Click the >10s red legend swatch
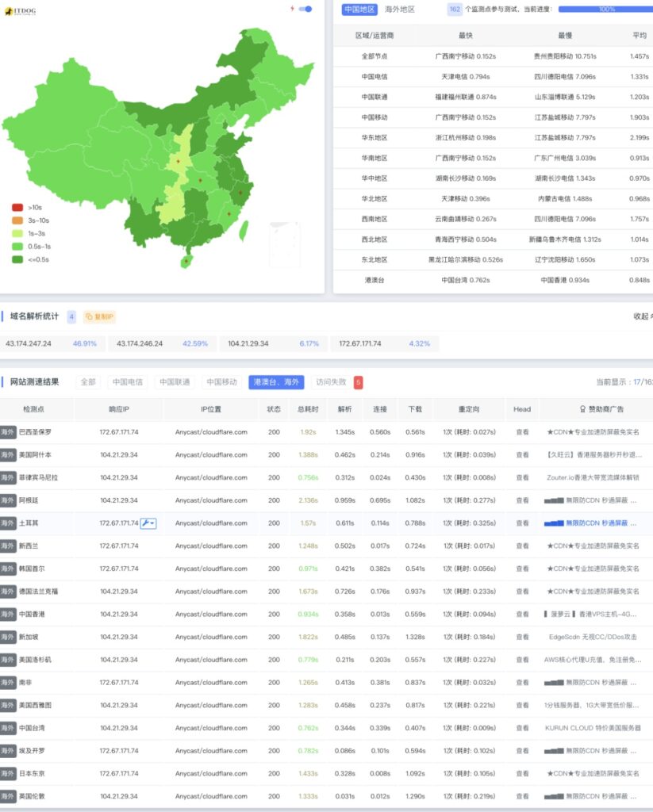This screenshot has height=812, width=653. point(17,207)
